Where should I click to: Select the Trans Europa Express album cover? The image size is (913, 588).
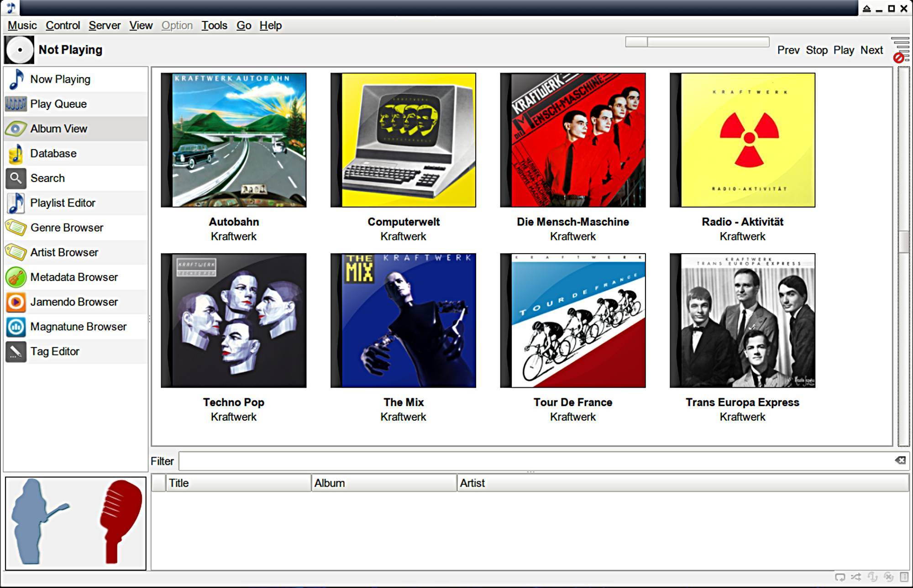coord(742,321)
